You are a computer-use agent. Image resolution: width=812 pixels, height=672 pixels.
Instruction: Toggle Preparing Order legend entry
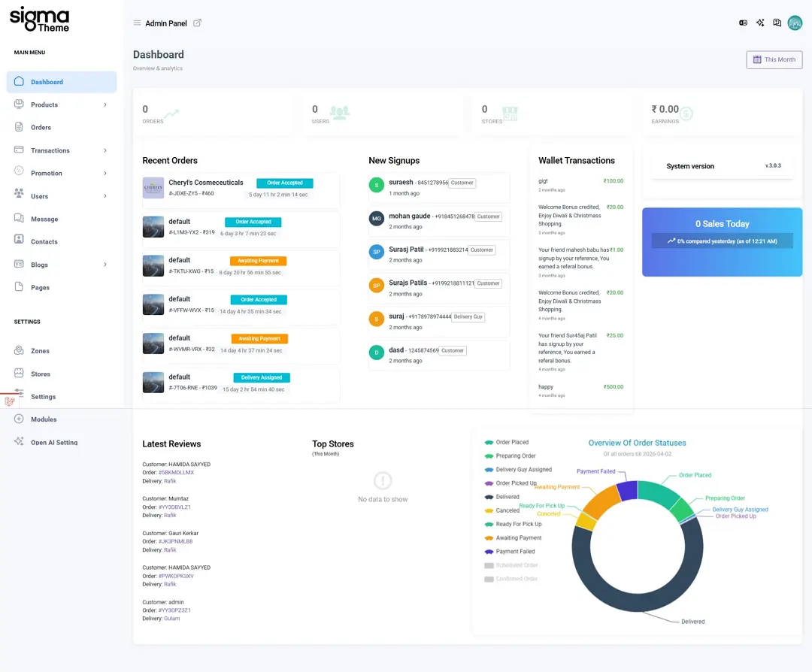pyautogui.click(x=510, y=456)
